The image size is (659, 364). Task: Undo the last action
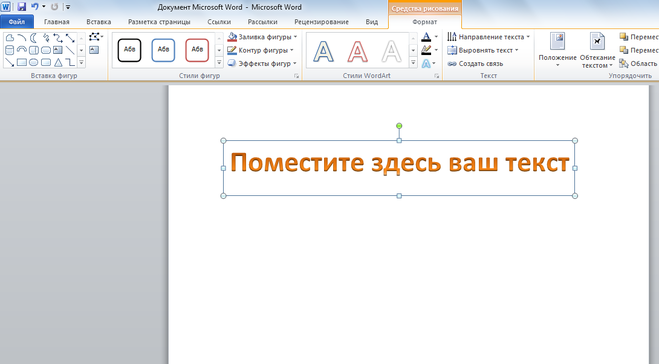pyautogui.click(x=35, y=7)
